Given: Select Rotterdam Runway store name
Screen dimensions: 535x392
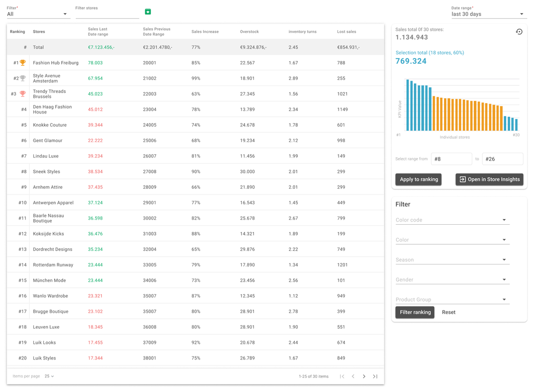Looking at the screenshot, I should pyautogui.click(x=53, y=264).
